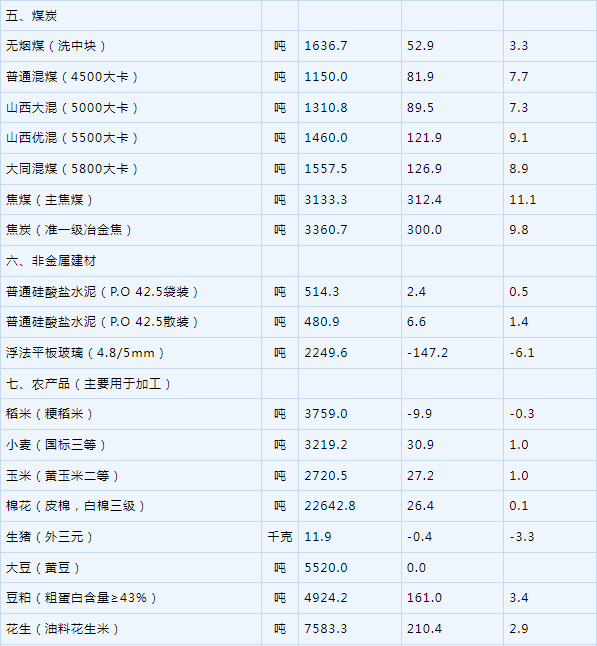Click price 1150.0 for 普通混煤

click(325, 77)
